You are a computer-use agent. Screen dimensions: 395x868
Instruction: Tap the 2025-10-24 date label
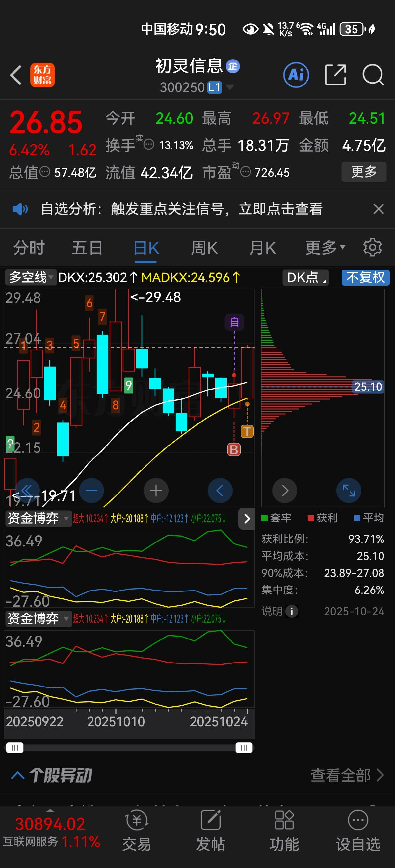[x=354, y=611]
